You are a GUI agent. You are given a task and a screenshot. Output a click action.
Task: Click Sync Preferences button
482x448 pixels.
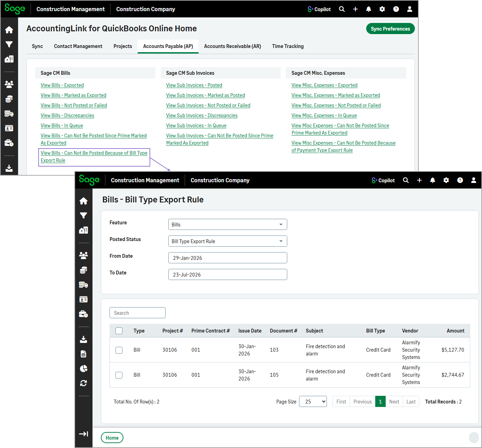pos(391,29)
